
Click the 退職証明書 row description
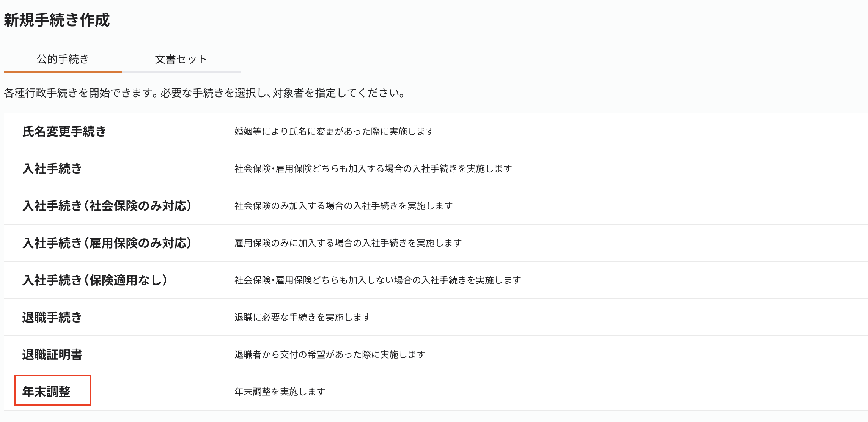pyautogui.click(x=330, y=354)
